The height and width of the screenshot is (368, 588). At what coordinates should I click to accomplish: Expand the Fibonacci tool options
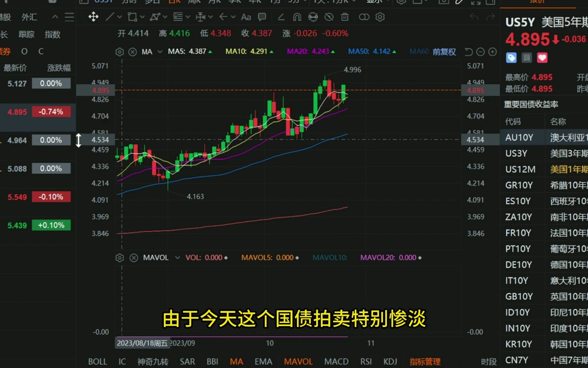187,17
